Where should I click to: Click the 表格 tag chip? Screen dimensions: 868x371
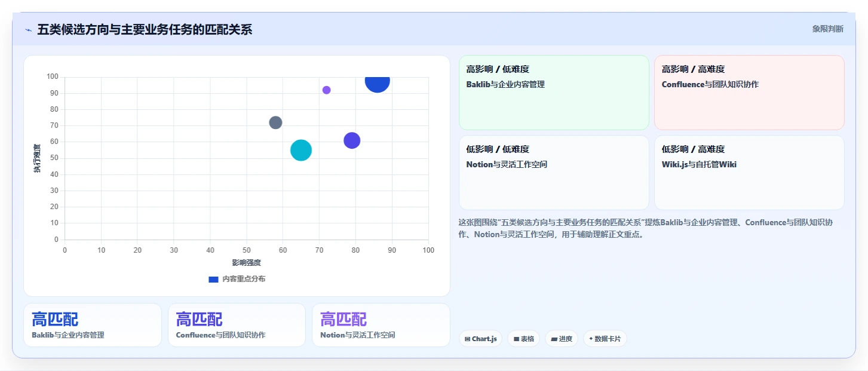(x=523, y=339)
